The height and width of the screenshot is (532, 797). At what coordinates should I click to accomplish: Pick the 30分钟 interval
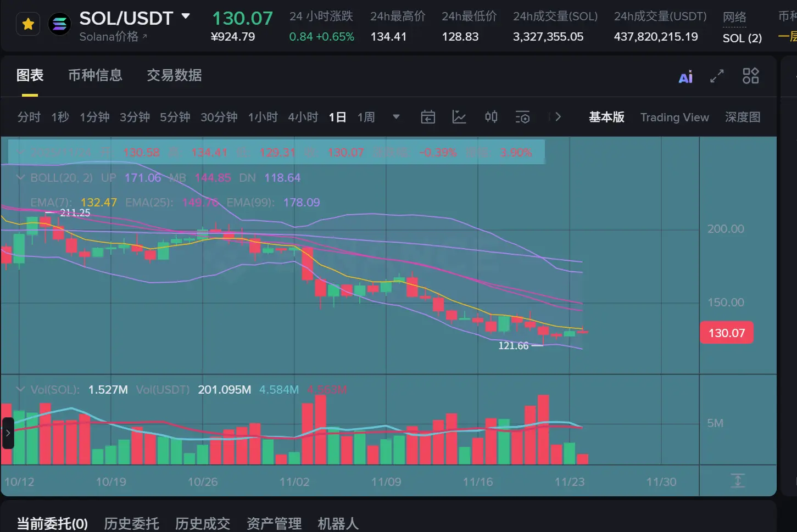coord(219,117)
